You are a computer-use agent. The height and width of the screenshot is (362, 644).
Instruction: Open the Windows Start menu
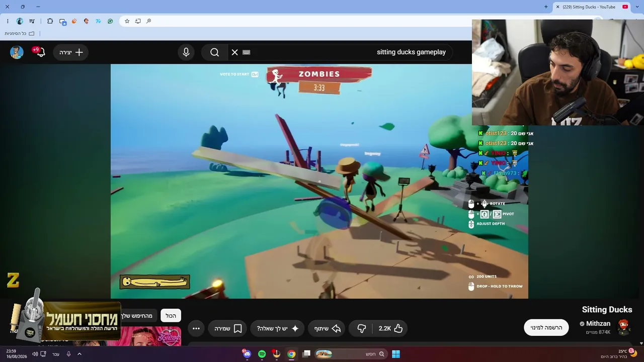[396, 354]
